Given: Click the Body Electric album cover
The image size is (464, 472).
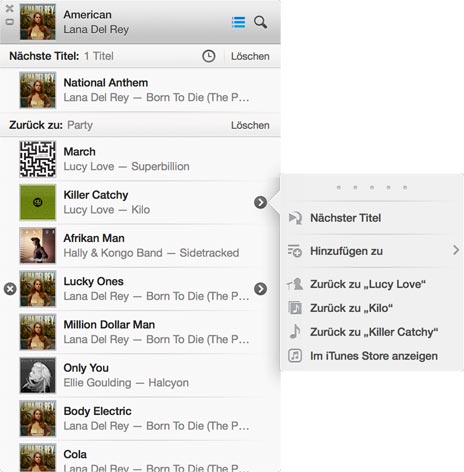Looking at the screenshot, I should pos(38,419).
